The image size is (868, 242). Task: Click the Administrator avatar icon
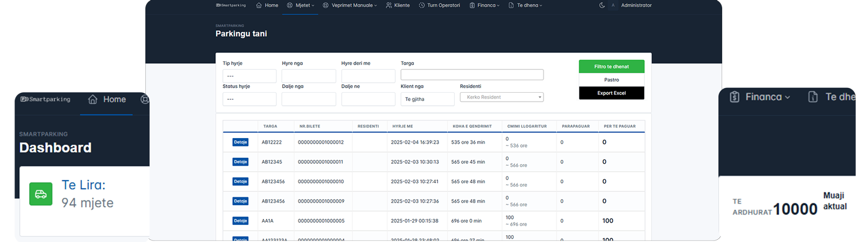613,5
